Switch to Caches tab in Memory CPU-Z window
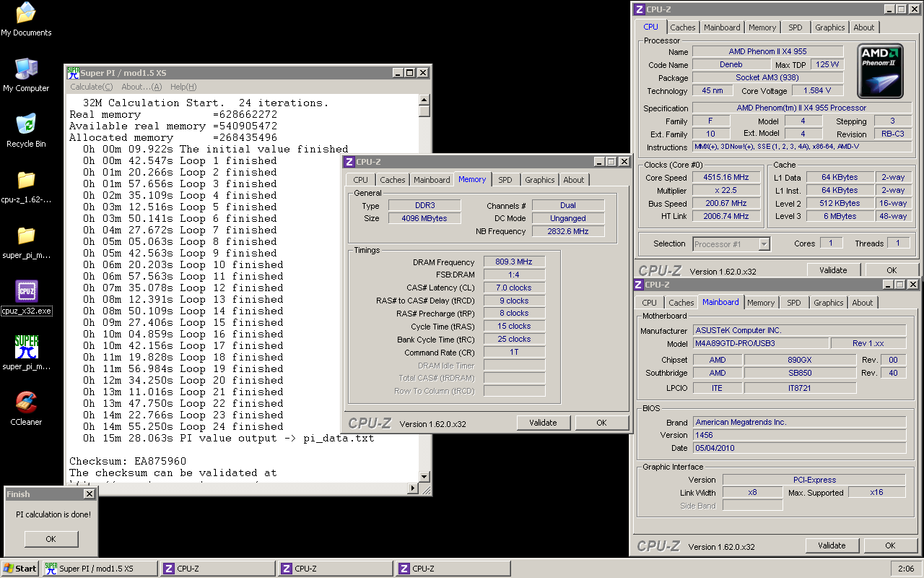The image size is (924, 578). point(393,180)
